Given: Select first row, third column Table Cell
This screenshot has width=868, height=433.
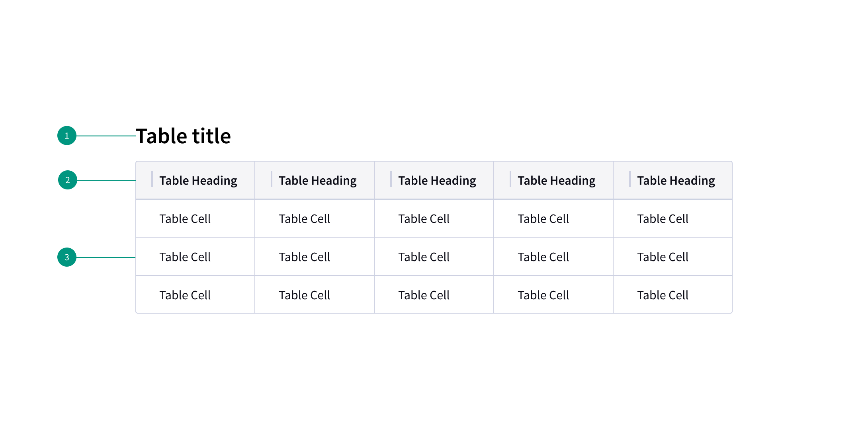Looking at the screenshot, I should pyautogui.click(x=424, y=218).
